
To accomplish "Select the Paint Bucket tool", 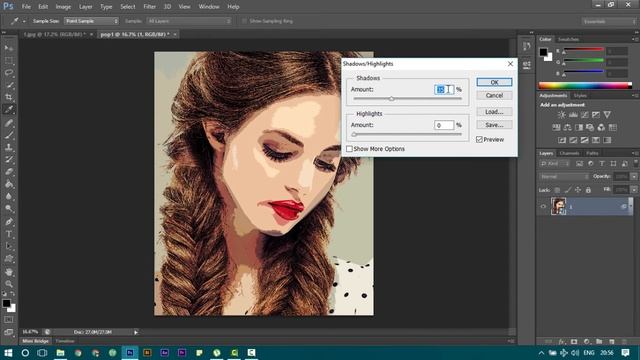I will 9,184.
